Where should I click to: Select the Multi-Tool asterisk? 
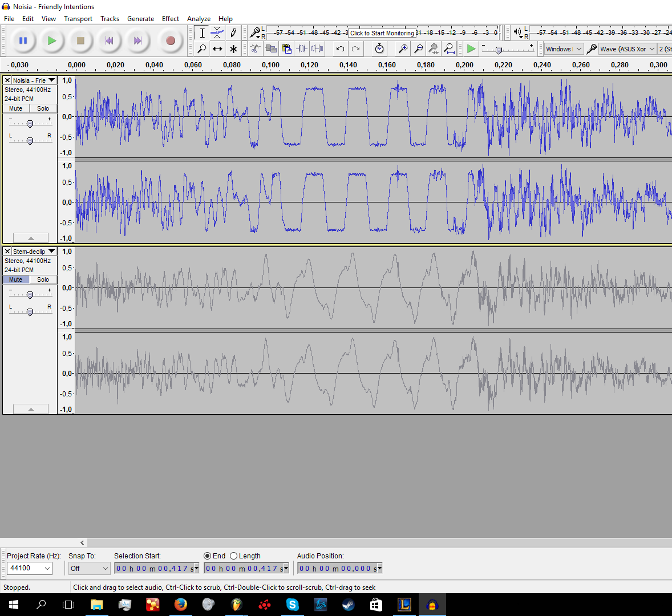pyautogui.click(x=233, y=49)
